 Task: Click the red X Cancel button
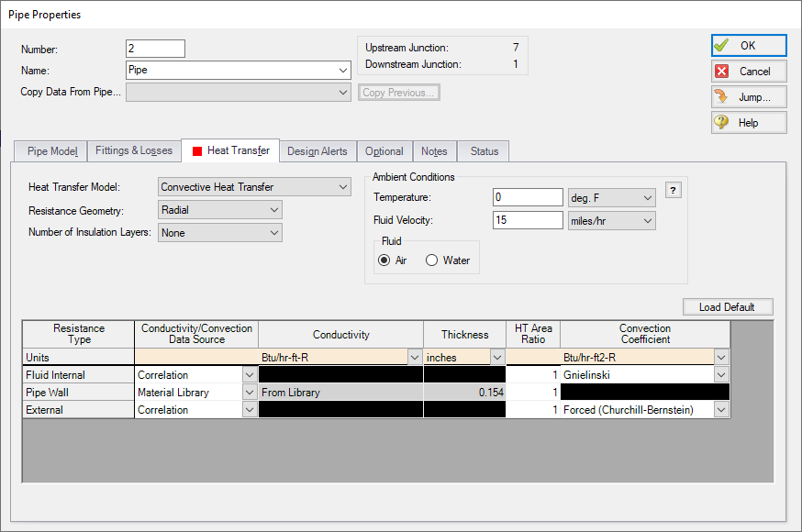click(748, 71)
